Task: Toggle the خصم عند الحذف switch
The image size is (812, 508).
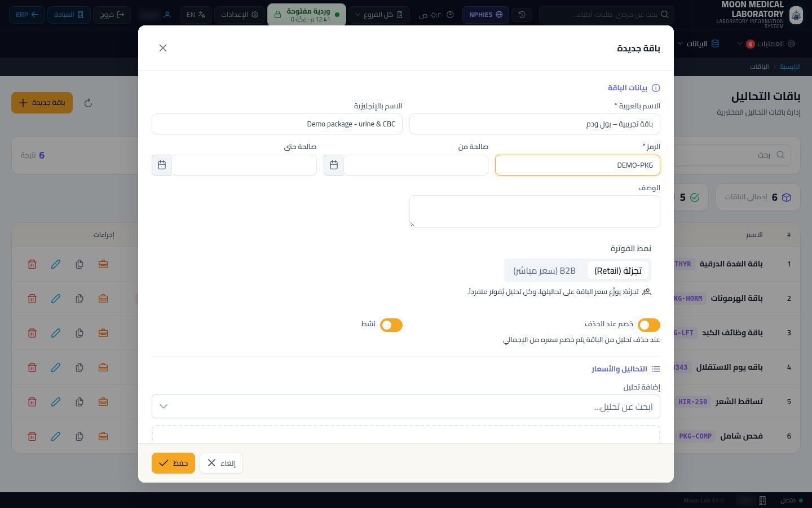Action: click(x=649, y=325)
